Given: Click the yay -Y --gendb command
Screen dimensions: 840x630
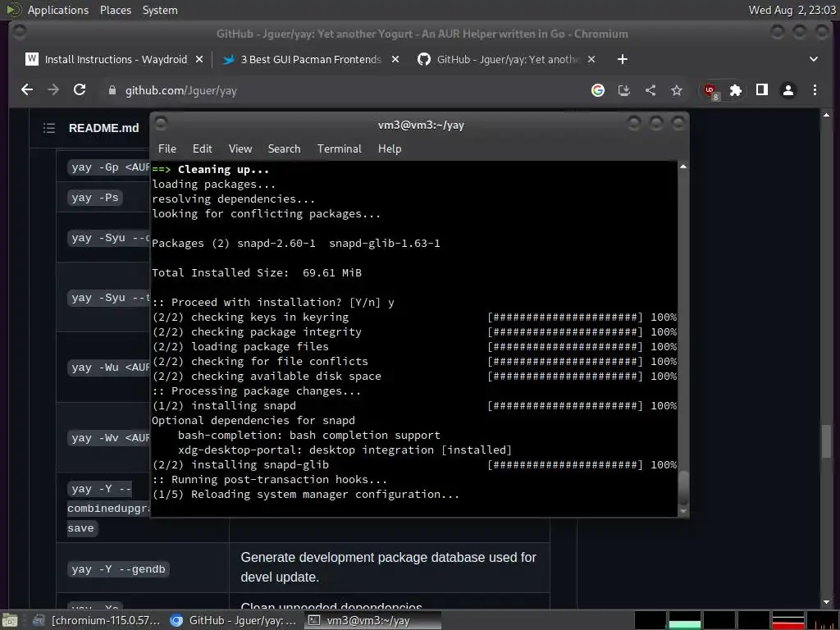Looking at the screenshot, I should click(118, 569).
